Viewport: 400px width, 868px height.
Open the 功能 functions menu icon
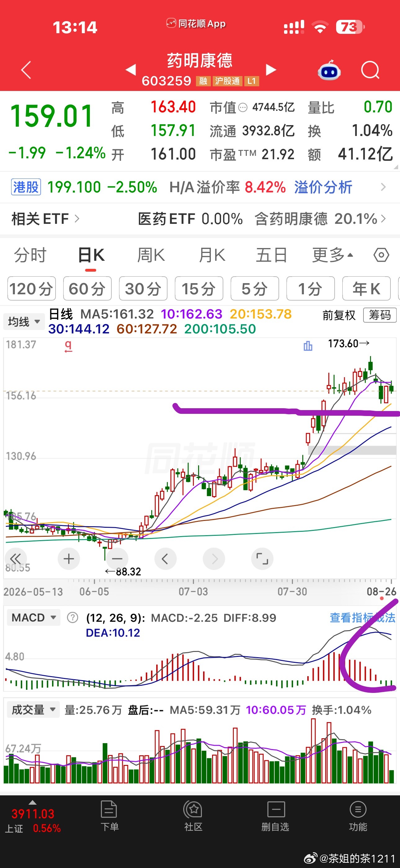tap(358, 809)
